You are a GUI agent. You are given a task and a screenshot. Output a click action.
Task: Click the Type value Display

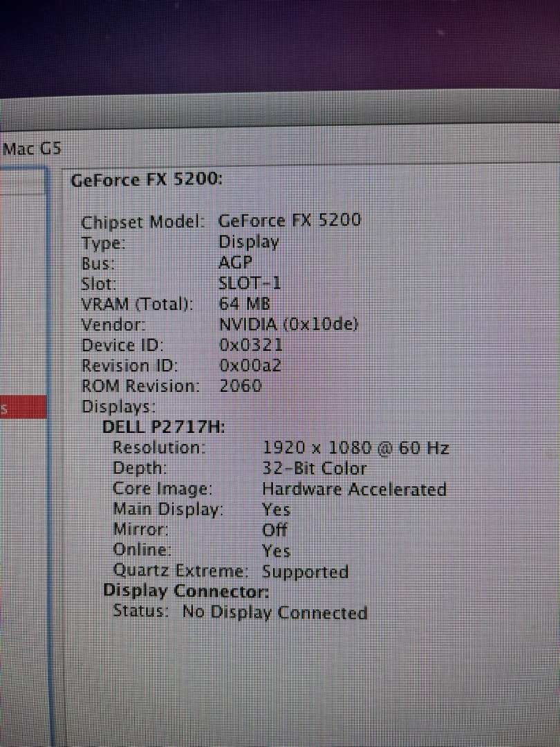tap(248, 241)
